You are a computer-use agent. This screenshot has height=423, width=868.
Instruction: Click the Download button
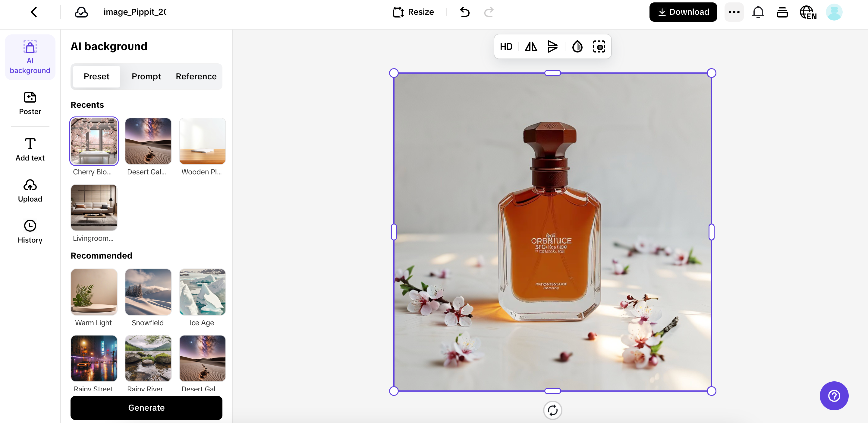683,12
